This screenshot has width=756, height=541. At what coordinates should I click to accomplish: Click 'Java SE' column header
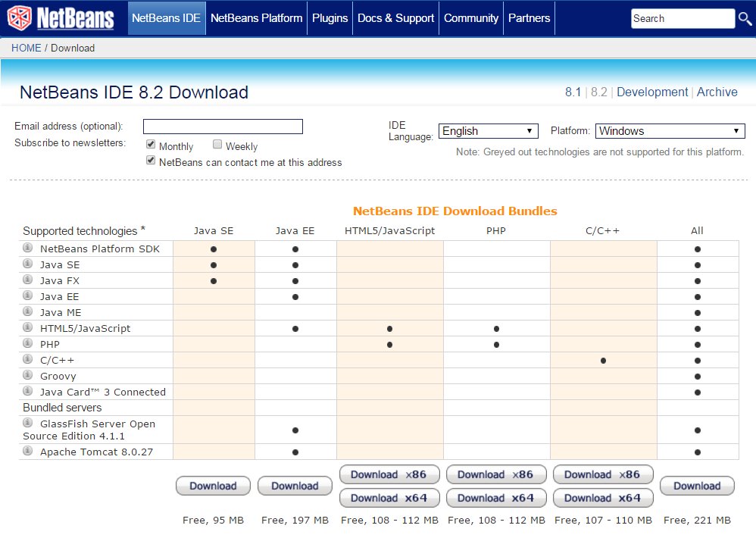coord(214,230)
